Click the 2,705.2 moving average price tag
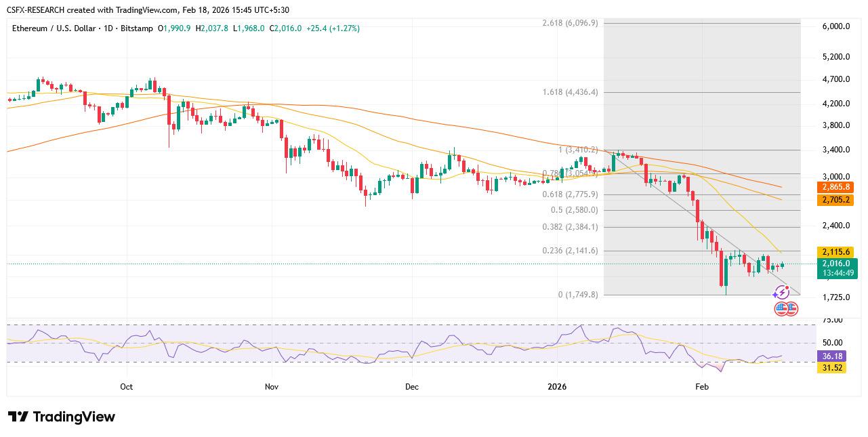 837,200
